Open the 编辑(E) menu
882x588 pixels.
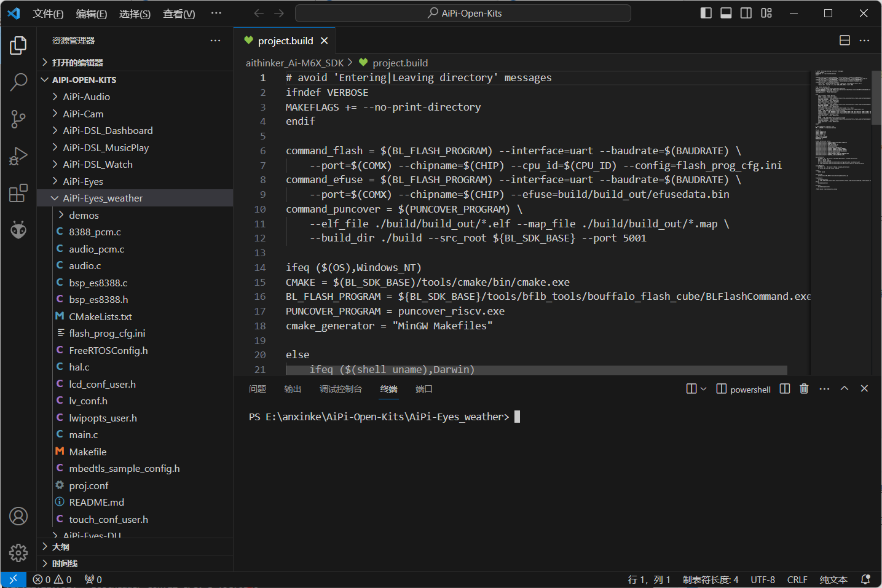(92, 14)
